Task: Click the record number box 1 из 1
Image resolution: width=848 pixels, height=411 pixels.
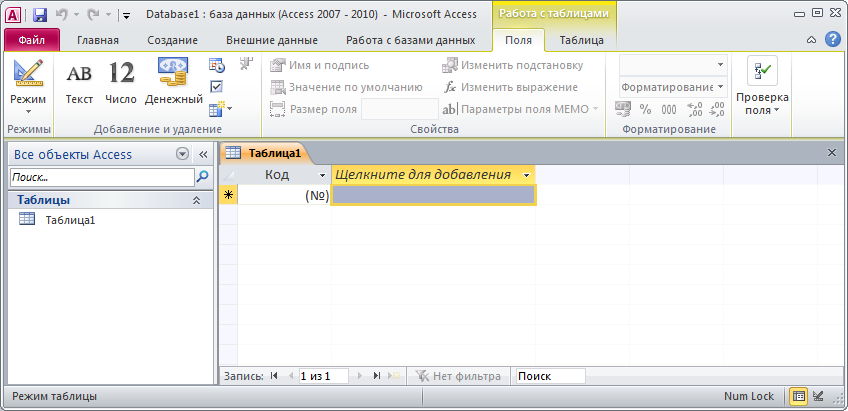Action: point(323,376)
